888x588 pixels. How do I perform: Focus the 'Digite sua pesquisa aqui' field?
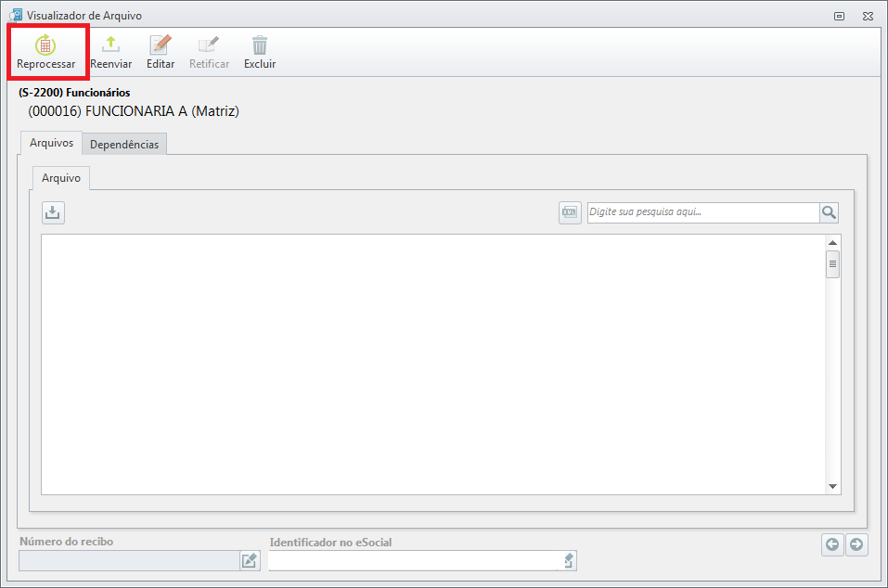point(702,212)
